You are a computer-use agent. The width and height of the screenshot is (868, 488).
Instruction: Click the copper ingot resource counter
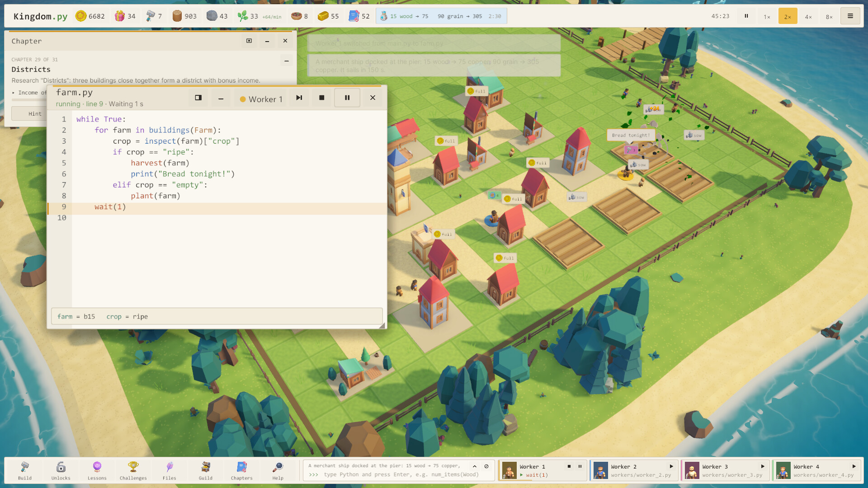(x=328, y=16)
